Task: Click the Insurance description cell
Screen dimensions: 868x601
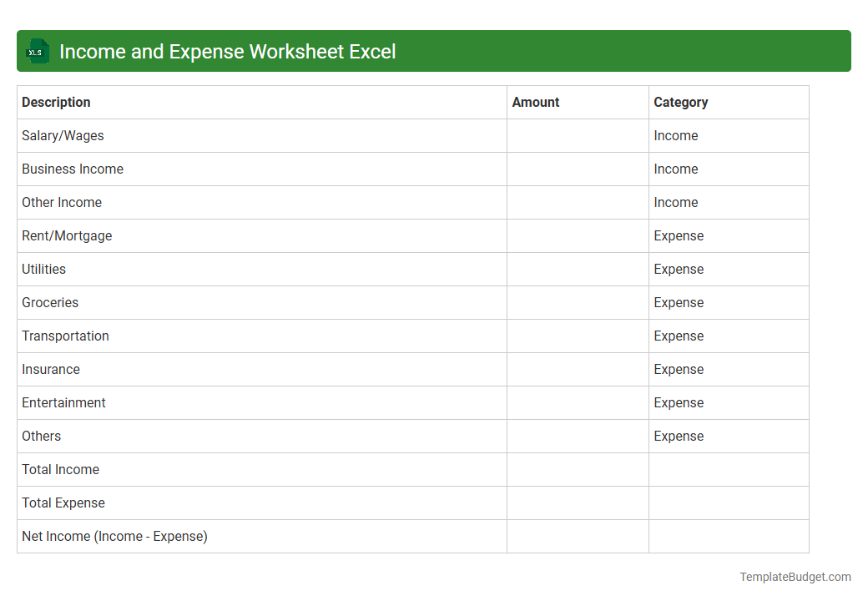Action: pyautogui.click(x=51, y=369)
